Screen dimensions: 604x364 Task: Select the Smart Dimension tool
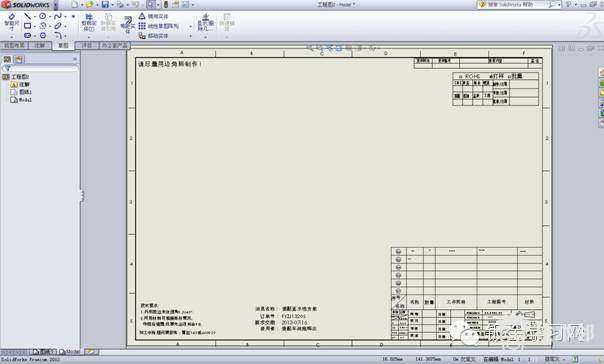click(x=11, y=22)
